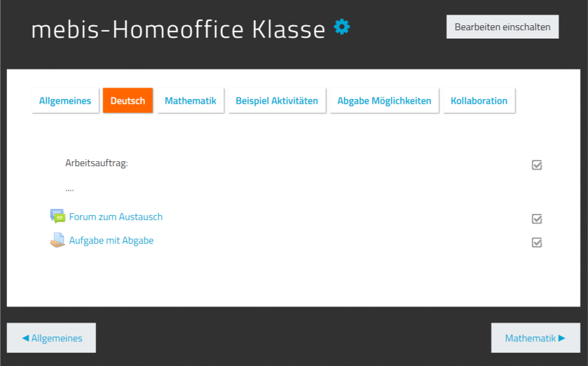
Task: Click the assignment hand-in icon
Action: [x=57, y=240]
